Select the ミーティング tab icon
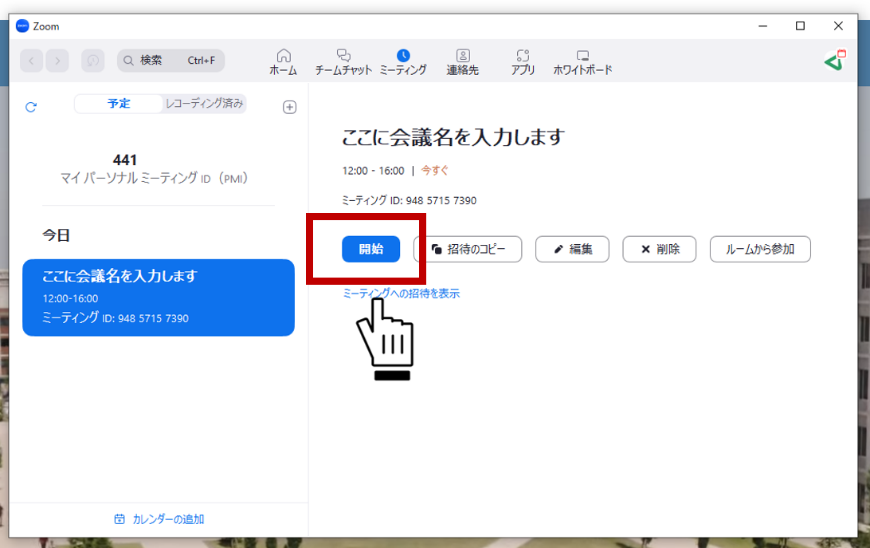 click(x=403, y=55)
